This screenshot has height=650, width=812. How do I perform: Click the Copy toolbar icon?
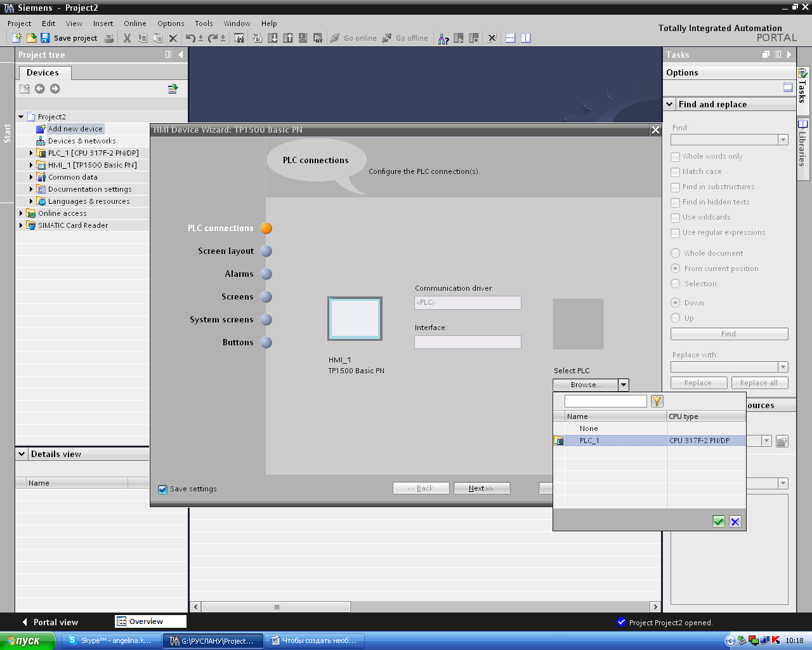click(142, 38)
